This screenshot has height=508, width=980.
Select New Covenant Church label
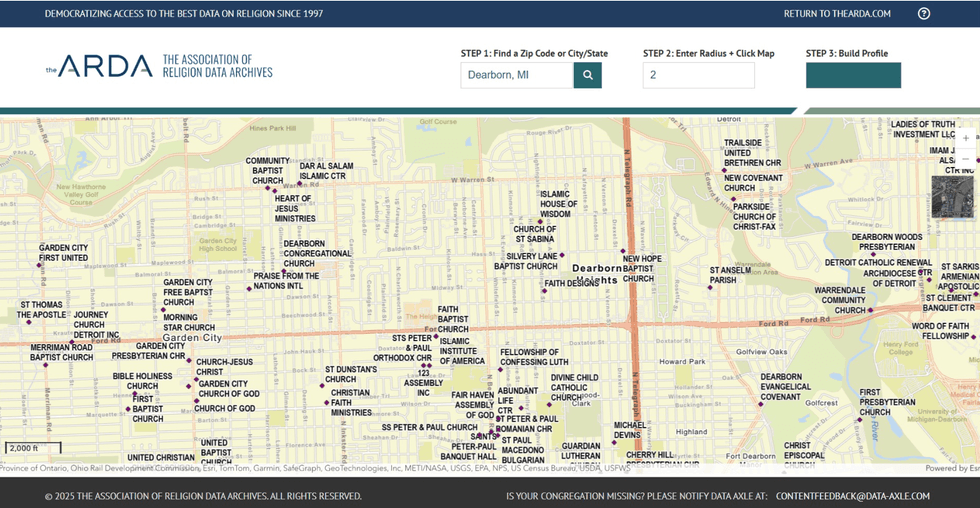[753, 183]
